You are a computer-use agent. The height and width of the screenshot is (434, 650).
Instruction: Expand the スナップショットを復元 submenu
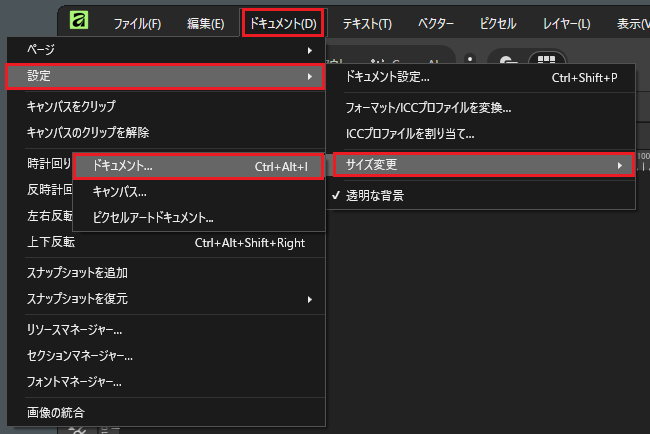[165, 299]
